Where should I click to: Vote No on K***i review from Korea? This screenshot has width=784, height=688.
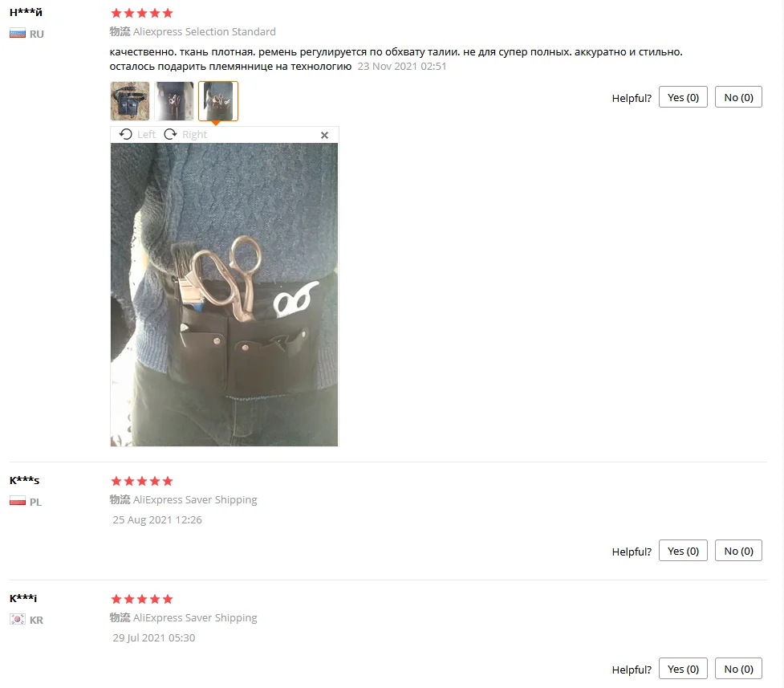coord(738,669)
